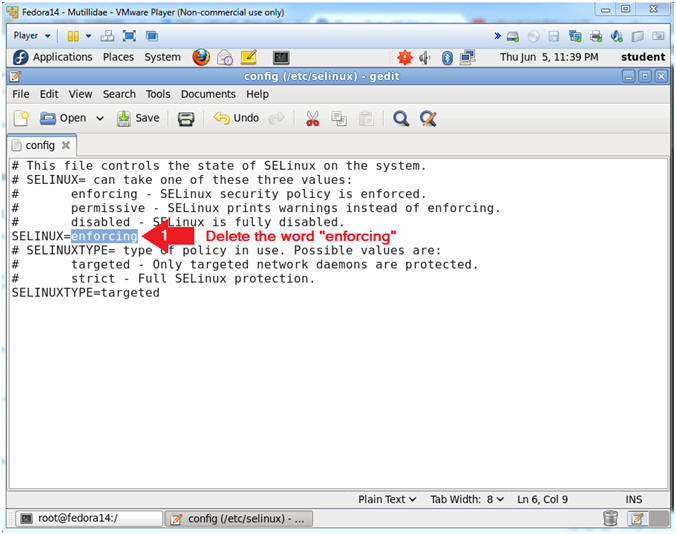Open Find and Replace icon
The image size is (676, 534).
(x=428, y=119)
